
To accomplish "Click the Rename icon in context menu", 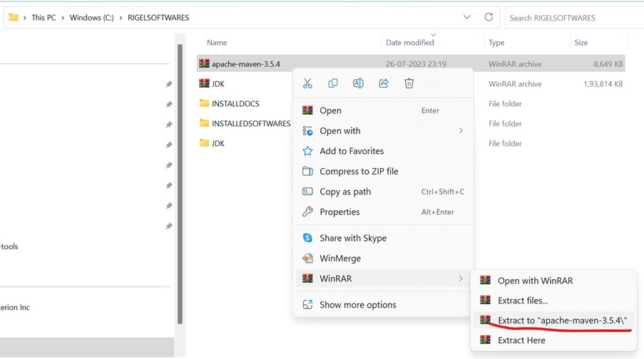I will 358,83.
